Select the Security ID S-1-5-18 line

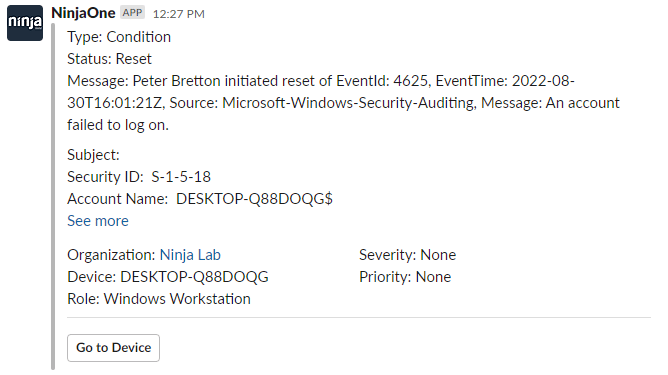(x=139, y=177)
